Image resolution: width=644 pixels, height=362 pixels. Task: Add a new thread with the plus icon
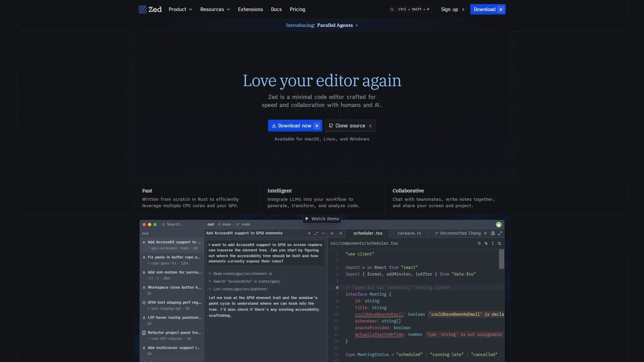coord(309,233)
